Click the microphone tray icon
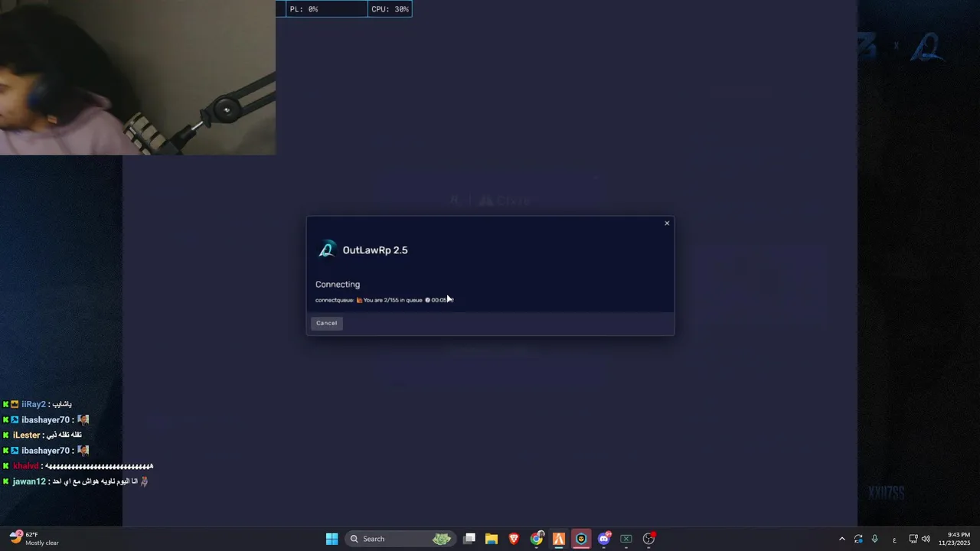This screenshot has height=551, width=980. 874,539
